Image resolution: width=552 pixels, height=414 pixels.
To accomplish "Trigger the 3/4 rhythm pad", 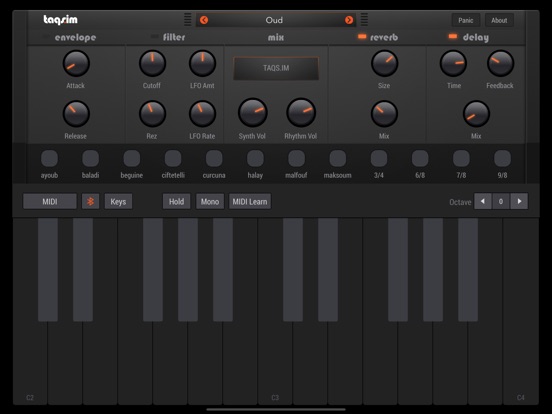I will point(379,158).
